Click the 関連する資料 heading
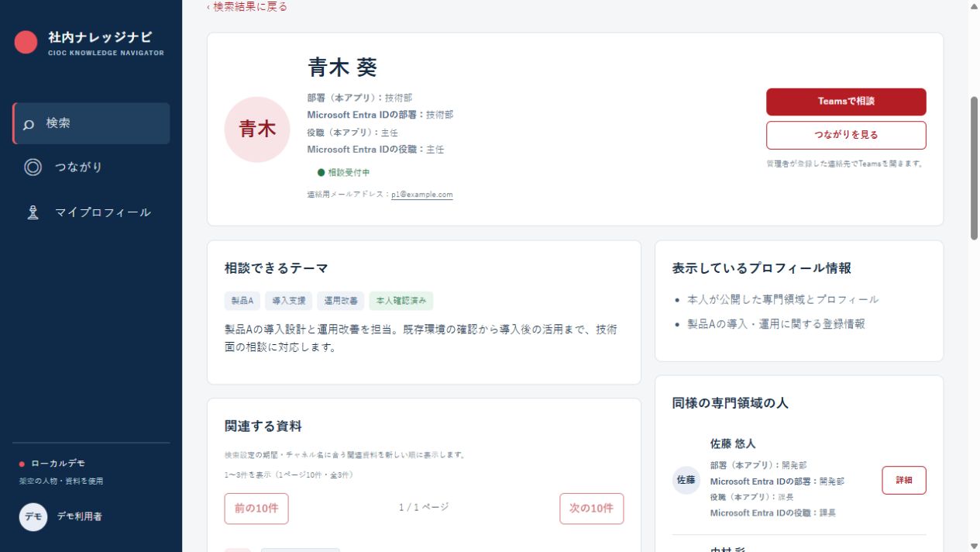This screenshot has width=980, height=552. click(x=263, y=426)
